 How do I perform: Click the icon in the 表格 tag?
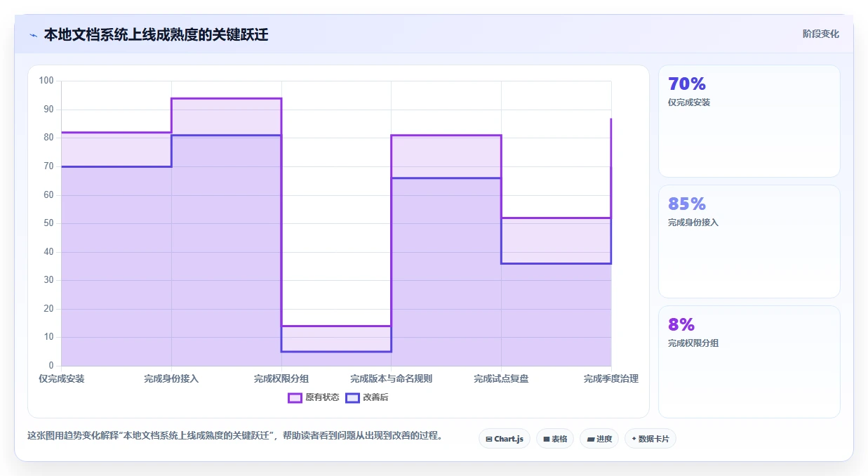(x=546, y=439)
